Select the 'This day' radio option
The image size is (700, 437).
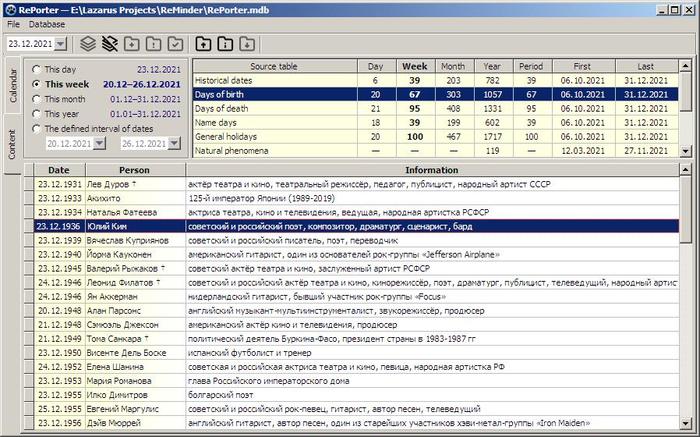tap(37, 70)
